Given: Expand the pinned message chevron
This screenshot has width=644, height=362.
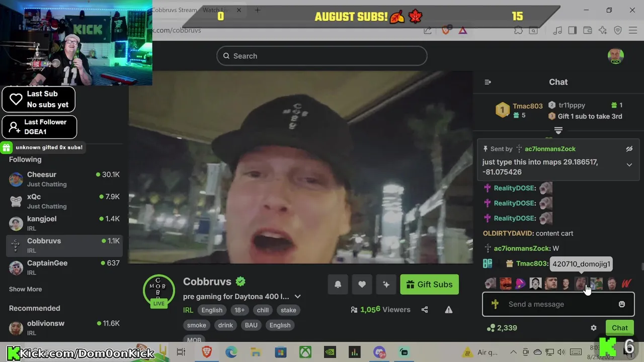Looking at the screenshot, I should (629, 165).
